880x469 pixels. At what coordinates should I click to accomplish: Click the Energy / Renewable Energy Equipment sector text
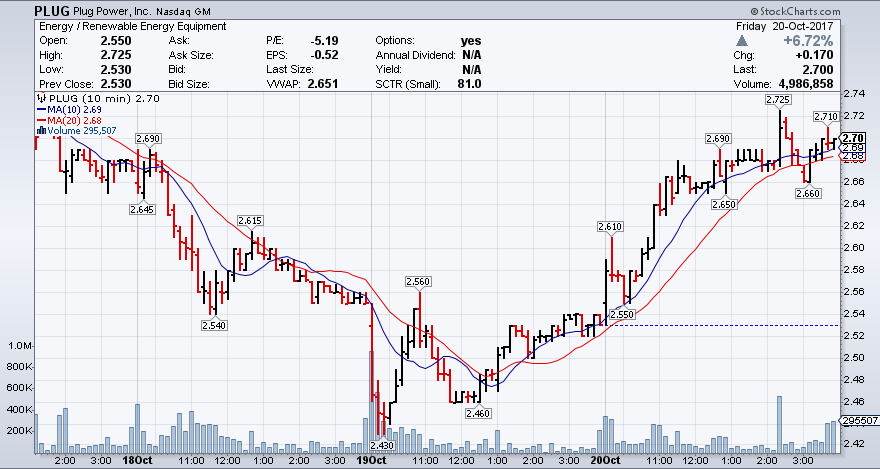coord(132,26)
